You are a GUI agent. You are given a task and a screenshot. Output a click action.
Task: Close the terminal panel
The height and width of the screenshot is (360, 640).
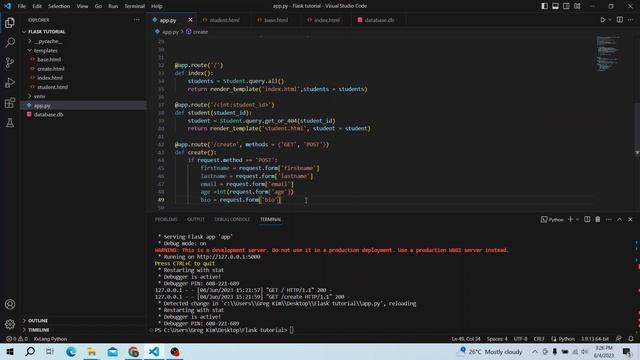[630, 219]
